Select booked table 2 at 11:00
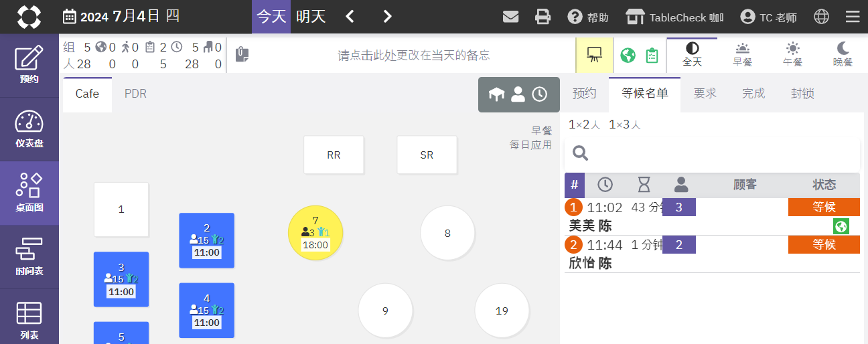 (207, 240)
